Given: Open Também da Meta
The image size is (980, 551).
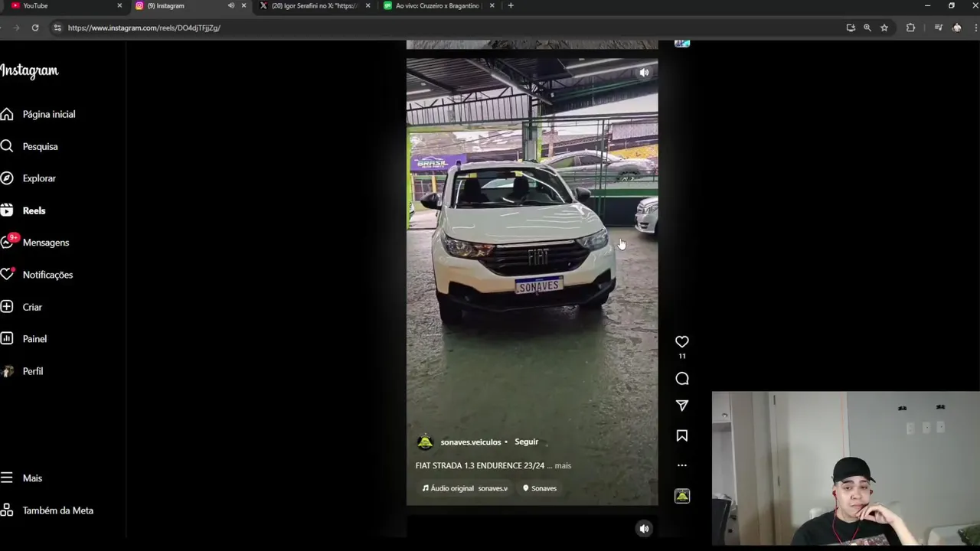Looking at the screenshot, I should pyautogui.click(x=47, y=510).
